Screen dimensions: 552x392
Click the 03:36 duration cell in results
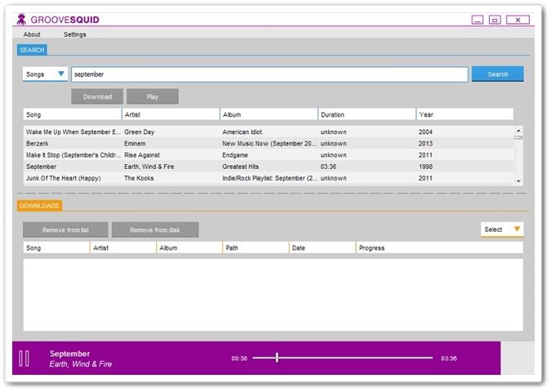(328, 167)
